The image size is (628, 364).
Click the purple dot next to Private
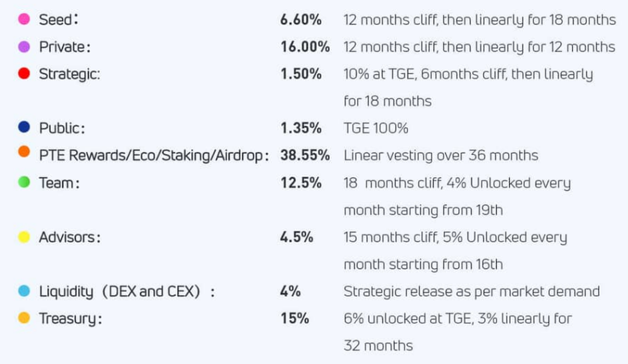pyautogui.click(x=24, y=47)
